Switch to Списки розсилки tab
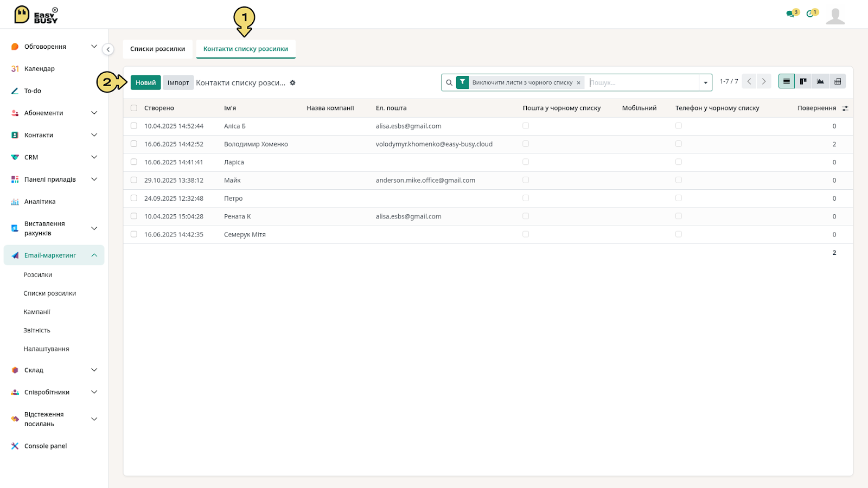 (x=157, y=49)
